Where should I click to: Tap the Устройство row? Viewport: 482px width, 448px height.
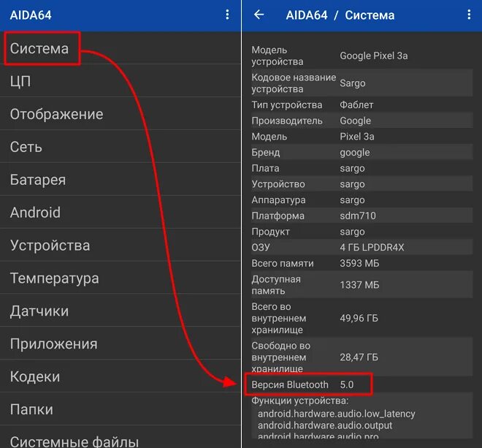pos(361,184)
